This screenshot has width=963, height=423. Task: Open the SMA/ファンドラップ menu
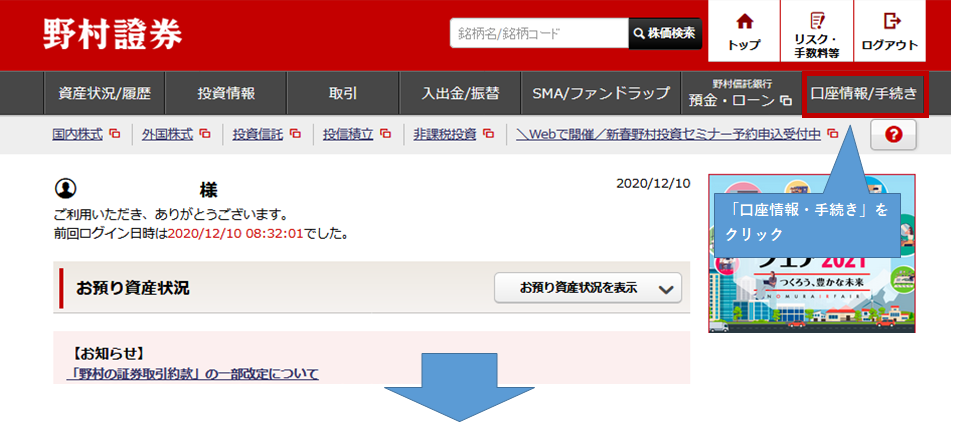coord(601,93)
